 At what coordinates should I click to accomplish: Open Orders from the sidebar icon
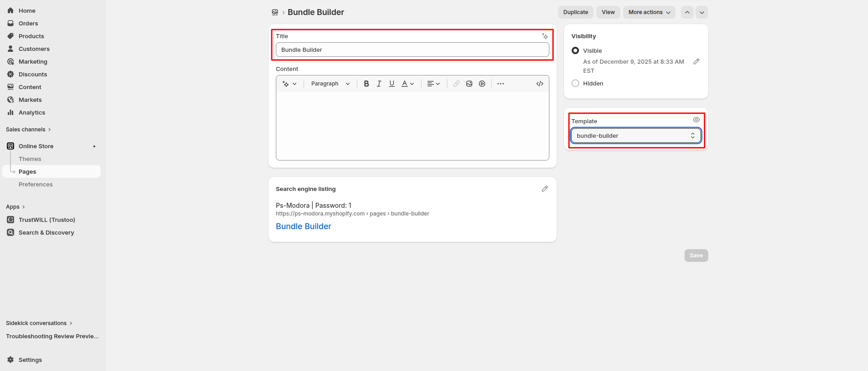pos(10,23)
